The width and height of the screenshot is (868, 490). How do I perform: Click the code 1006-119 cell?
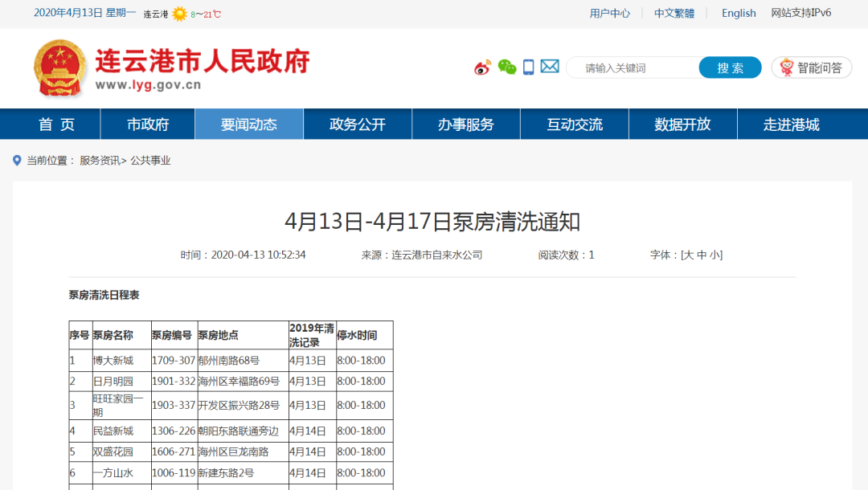174,473
